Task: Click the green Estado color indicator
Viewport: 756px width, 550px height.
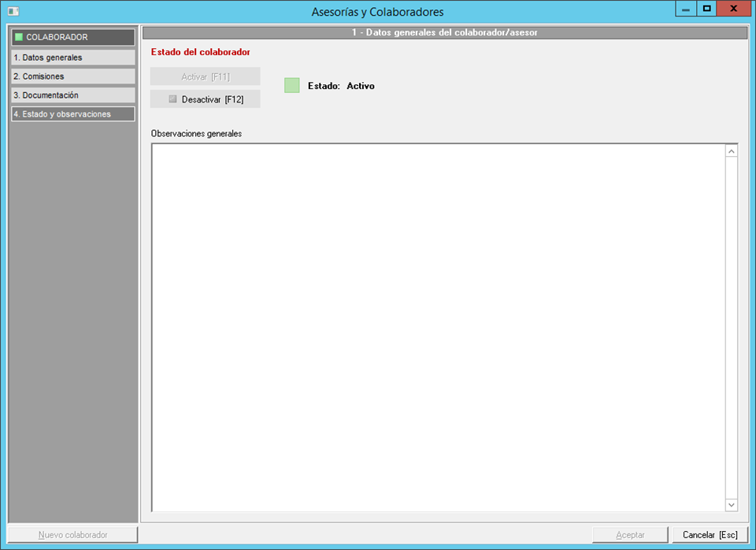Action: tap(292, 85)
